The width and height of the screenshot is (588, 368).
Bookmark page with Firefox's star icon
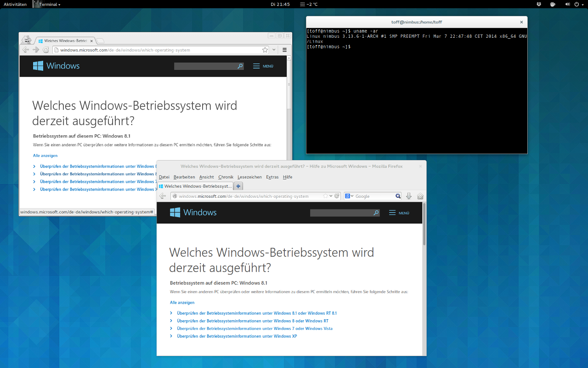(x=325, y=196)
